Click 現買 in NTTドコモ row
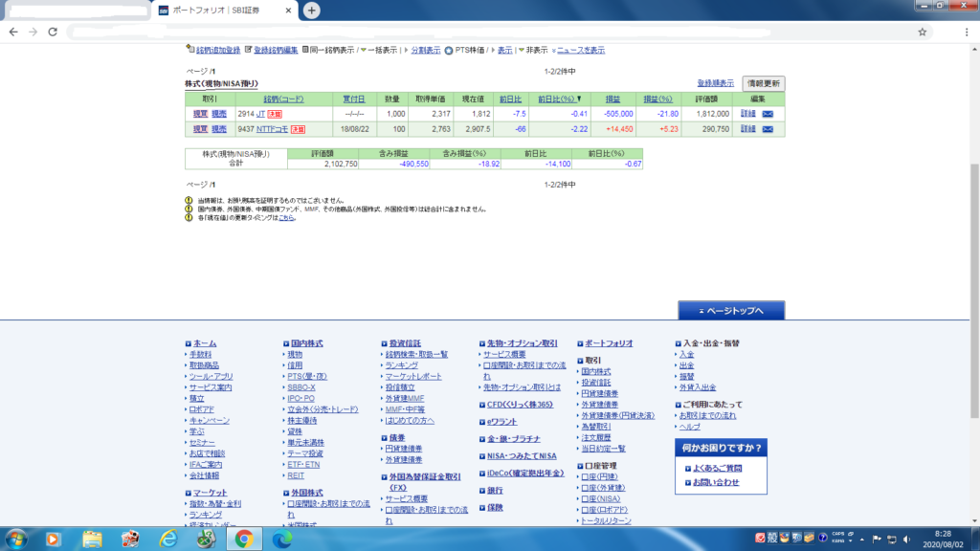This screenshot has height=551, width=980. coord(200,129)
